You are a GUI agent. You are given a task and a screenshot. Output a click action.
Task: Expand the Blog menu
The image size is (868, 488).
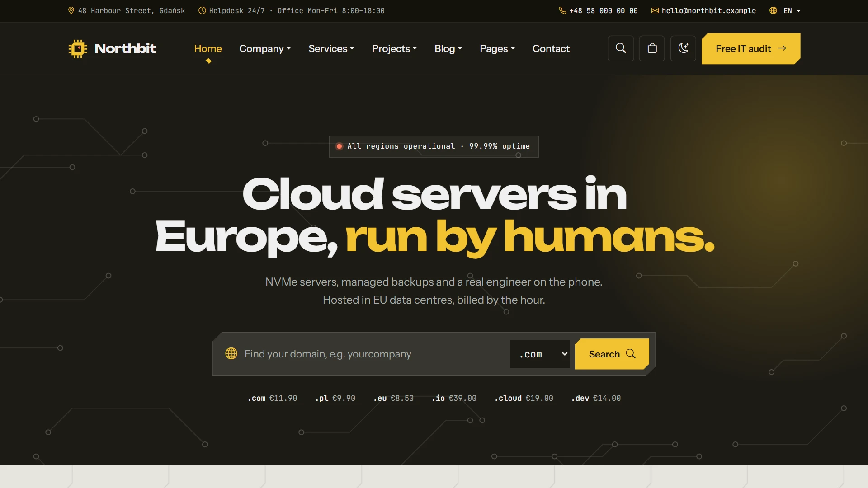tap(448, 48)
